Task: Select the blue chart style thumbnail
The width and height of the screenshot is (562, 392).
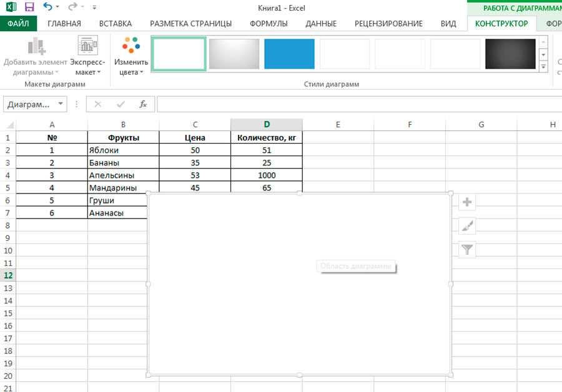Action: pos(289,54)
